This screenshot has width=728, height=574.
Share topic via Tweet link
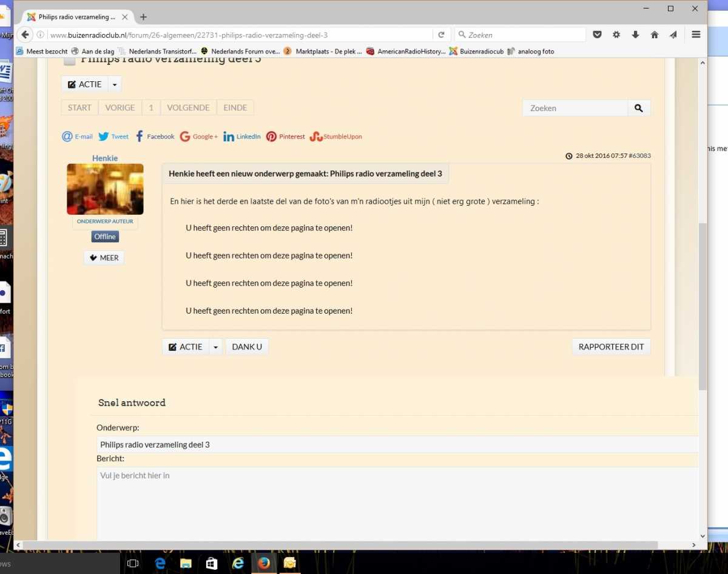pyautogui.click(x=113, y=137)
